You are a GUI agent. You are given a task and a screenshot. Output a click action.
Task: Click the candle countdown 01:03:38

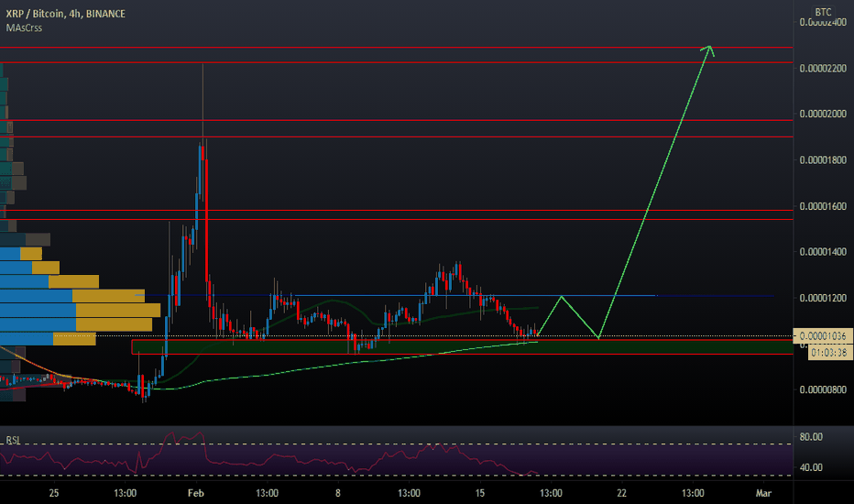828,353
